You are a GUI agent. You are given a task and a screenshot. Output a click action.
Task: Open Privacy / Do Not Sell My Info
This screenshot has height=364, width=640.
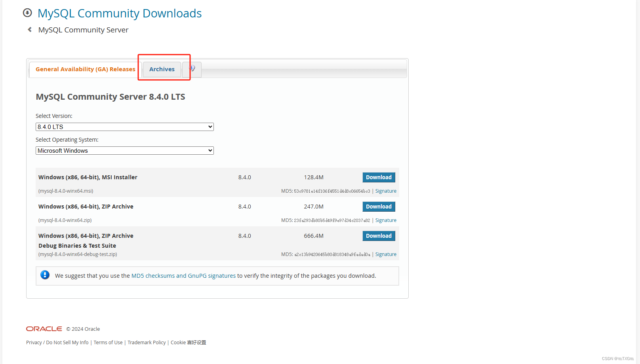57,343
